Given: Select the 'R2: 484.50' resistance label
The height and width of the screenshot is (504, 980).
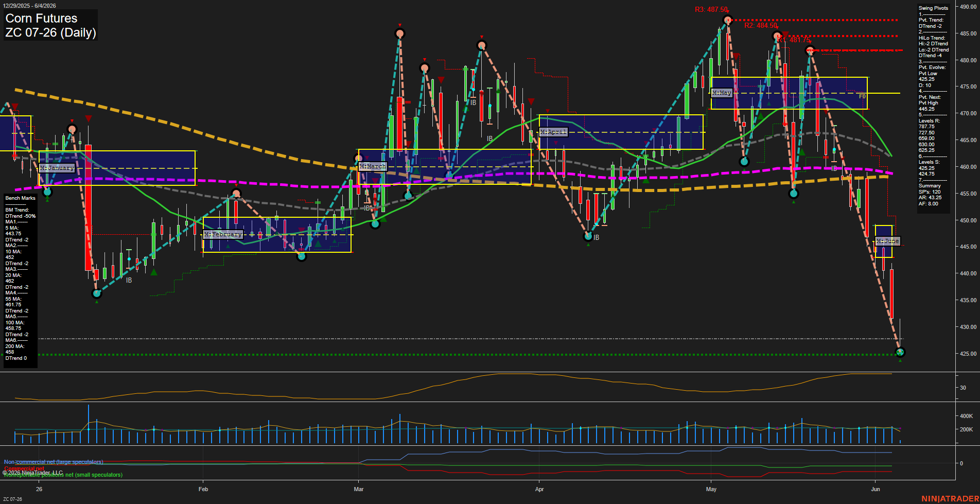Looking at the screenshot, I should tap(761, 26).
